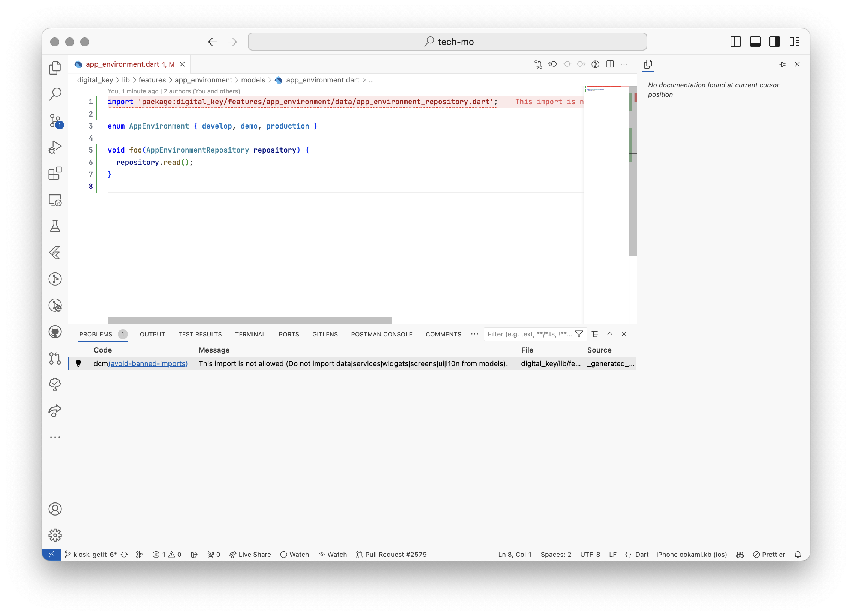The height and width of the screenshot is (616, 852).
Task: Open the Extensions view in activity bar
Action: pos(55,173)
